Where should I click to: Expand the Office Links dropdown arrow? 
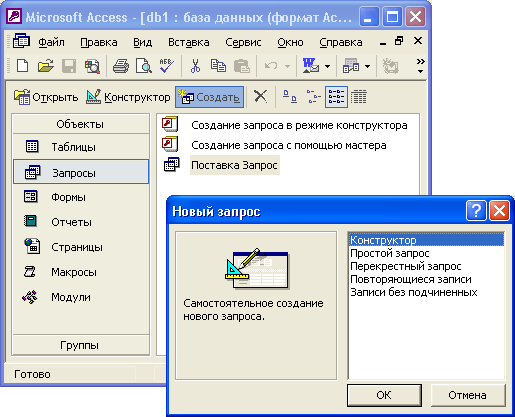(328, 66)
